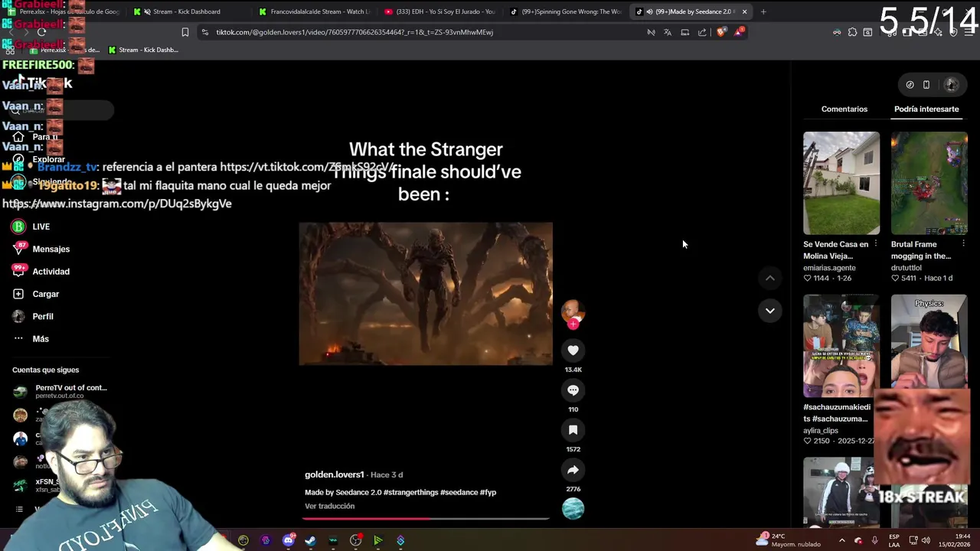Open the spinning sound disc icon
The width and height of the screenshot is (980, 551).
click(573, 508)
